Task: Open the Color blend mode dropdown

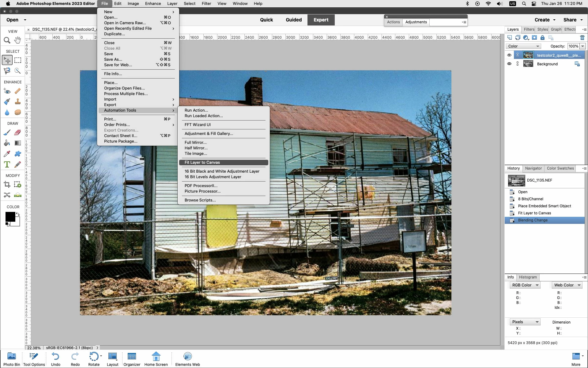Action: [x=523, y=46]
